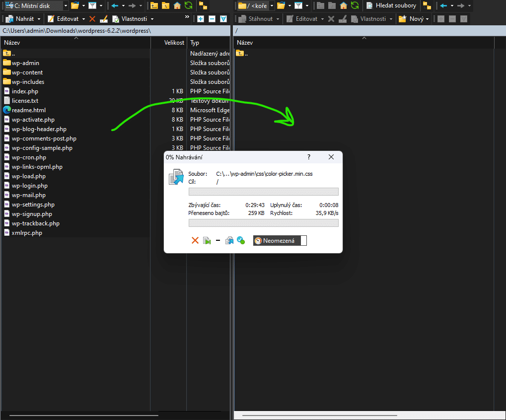Refresh the remote panel
This screenshot has width=506, height=420.
pos(355,5)
